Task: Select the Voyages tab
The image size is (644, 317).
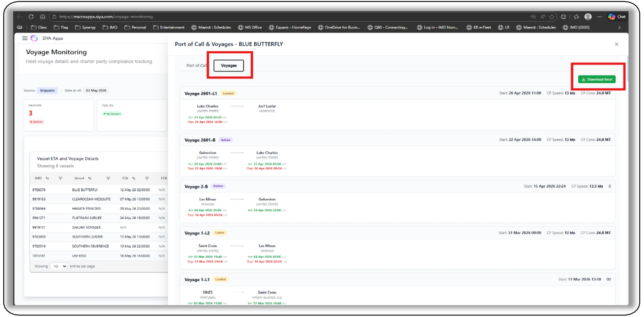Action: (229, 66)
